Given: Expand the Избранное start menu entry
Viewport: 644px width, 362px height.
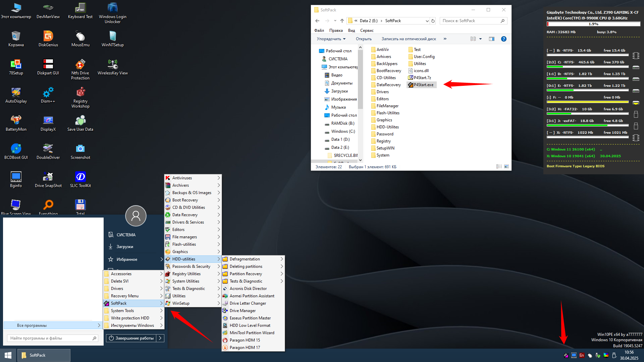Looking at the screenshot, I should click(135, 259).
